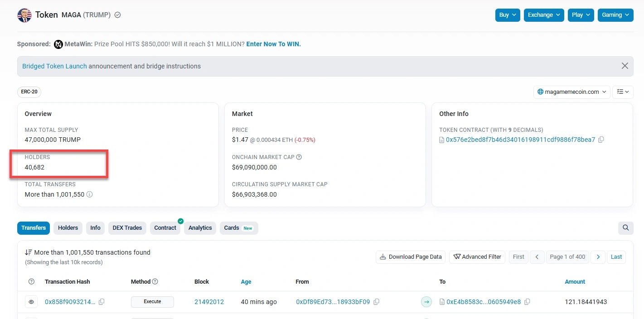Click the Download Page Data button
This screenshot has width=644, height=319.
pyautogui.click(x=410, y=257)
